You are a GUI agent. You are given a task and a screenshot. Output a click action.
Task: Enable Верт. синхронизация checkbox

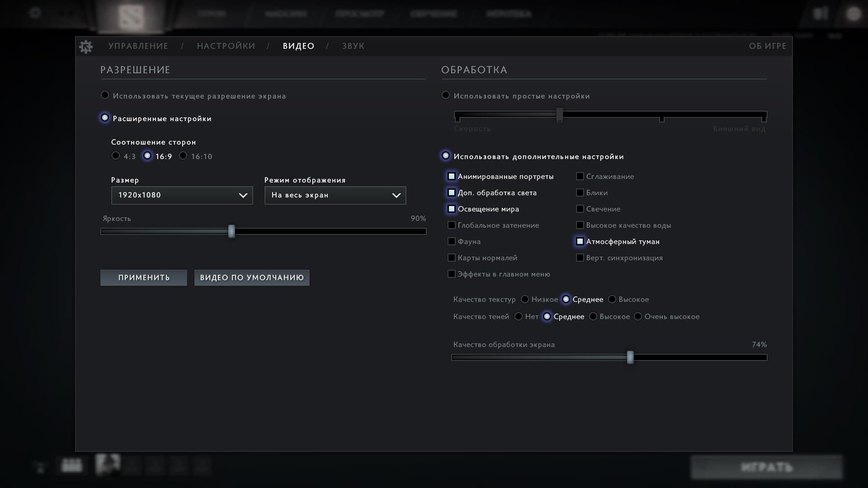pyautogui.click(x=580, y=258)
